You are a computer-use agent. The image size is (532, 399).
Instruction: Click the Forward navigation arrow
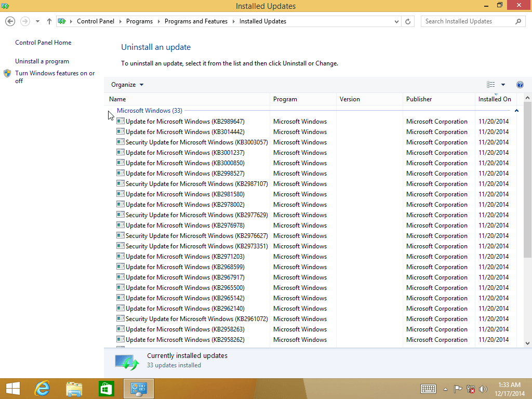click(x=25, y=21)
